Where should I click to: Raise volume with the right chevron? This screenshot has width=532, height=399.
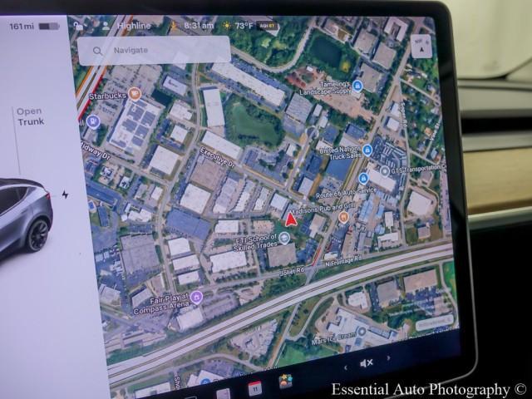point(388,358)
